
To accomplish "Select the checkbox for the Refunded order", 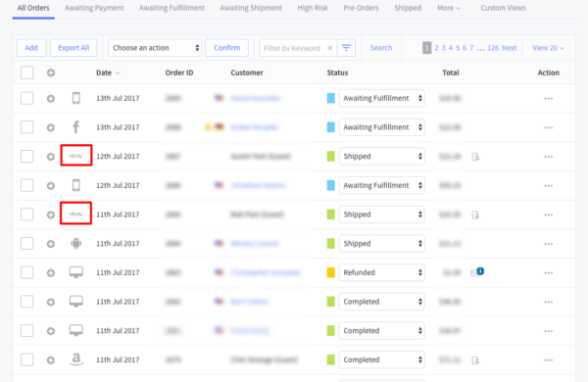I will pyautogui.click(x=27, y=272).
